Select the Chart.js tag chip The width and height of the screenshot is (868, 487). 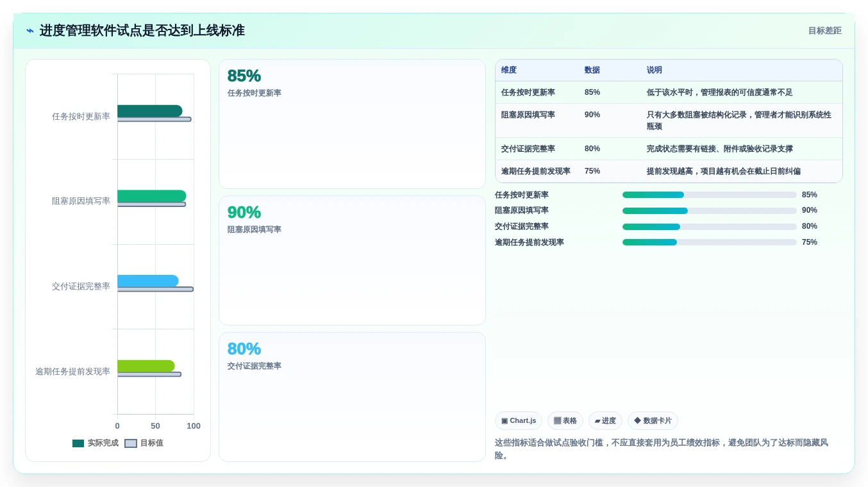pos(519,421)
